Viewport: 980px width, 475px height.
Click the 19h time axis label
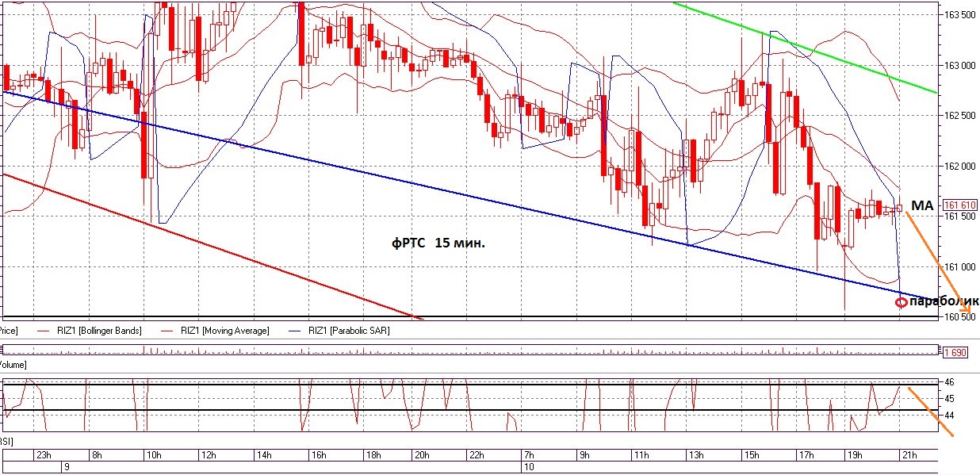[x=855, y=455]
